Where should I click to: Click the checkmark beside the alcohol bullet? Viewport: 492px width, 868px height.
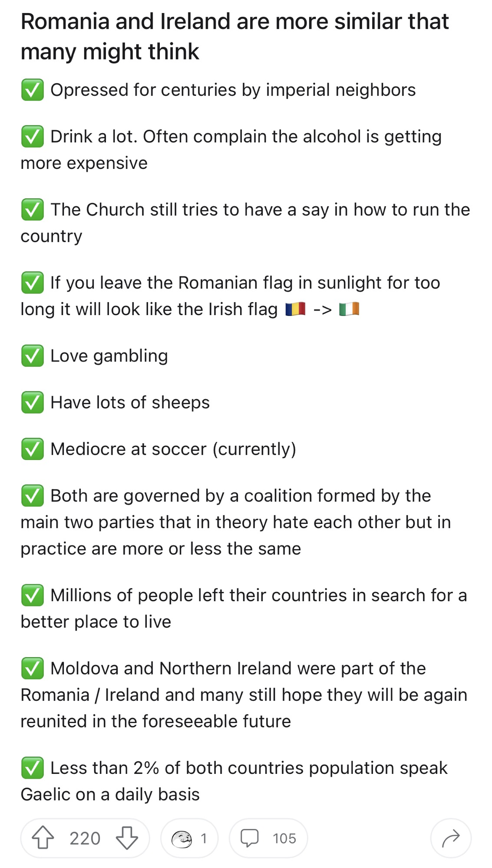tap(32, 137)
